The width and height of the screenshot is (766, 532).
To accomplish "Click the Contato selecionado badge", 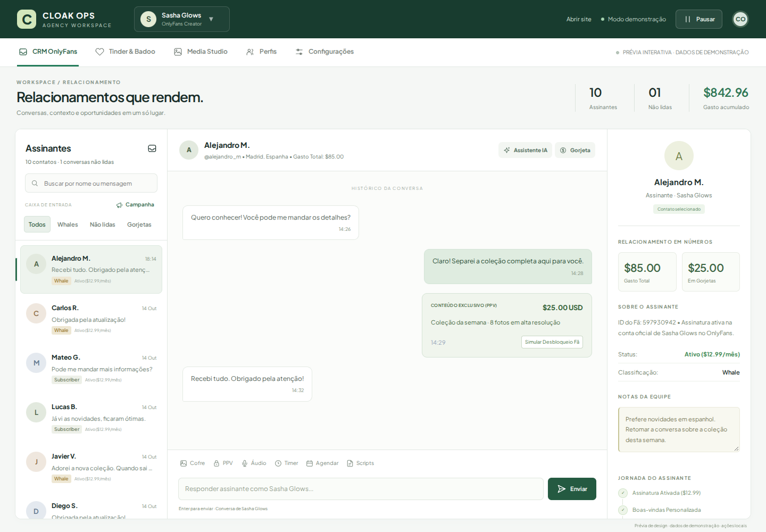I will [x=679, y=209].
